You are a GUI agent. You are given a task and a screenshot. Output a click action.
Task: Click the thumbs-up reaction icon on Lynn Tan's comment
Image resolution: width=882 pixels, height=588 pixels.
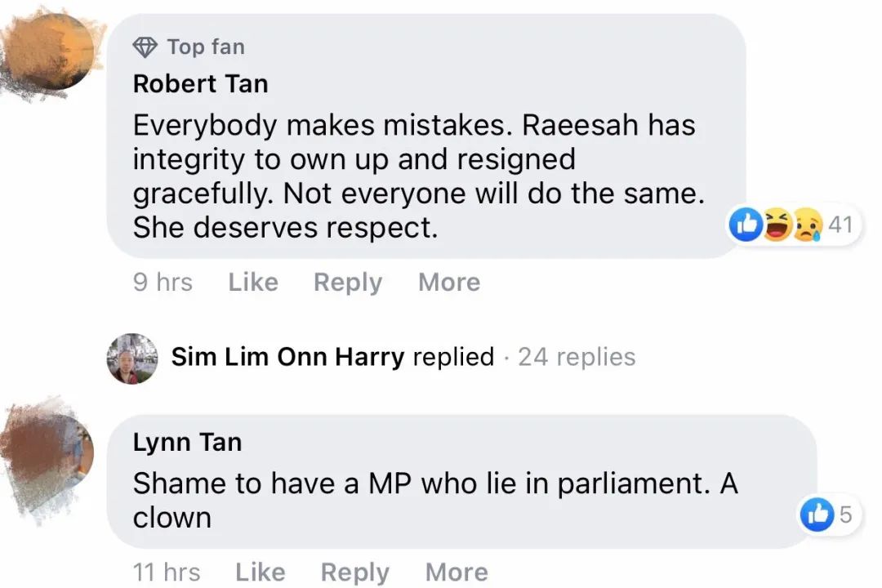pos(817,514)
